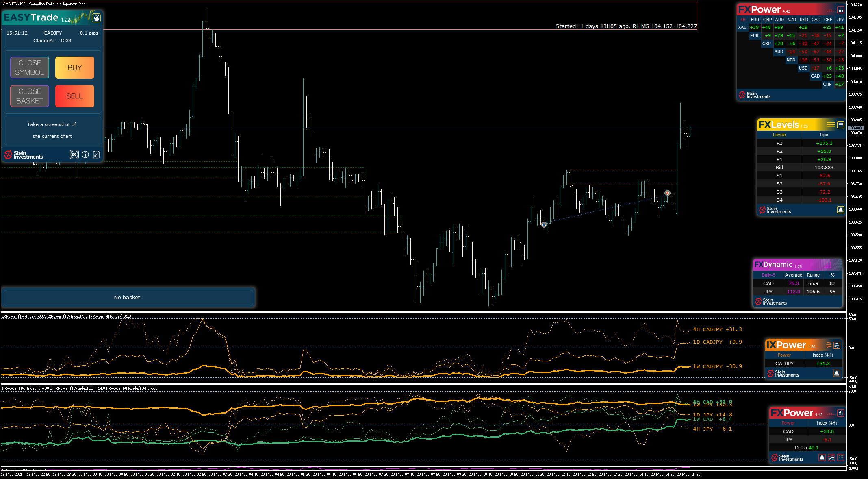
Task: Click the IXPower alert bell icon
Action: [837, 373]
